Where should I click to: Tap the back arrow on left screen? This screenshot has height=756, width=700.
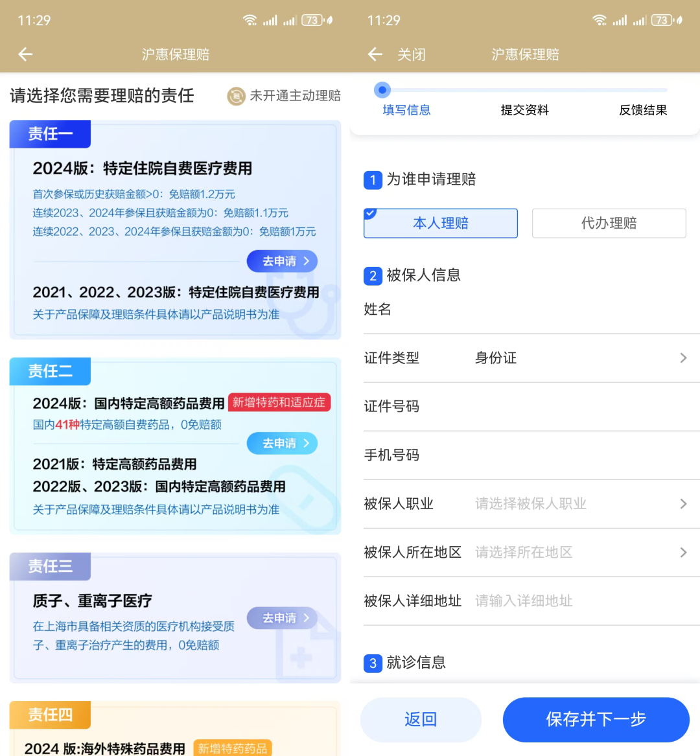[x=25, y=54]
